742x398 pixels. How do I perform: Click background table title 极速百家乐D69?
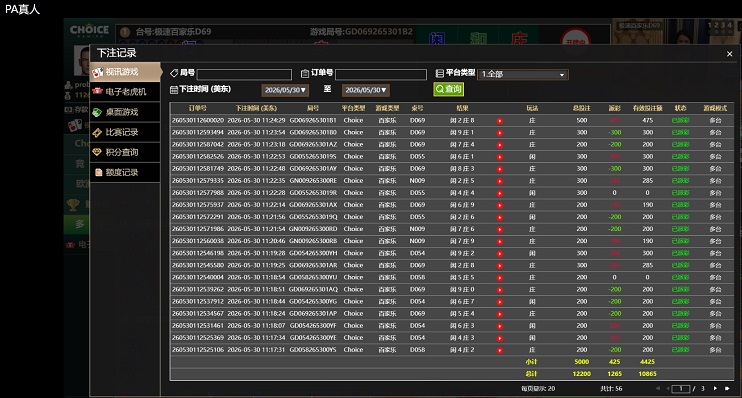(174, 32)
